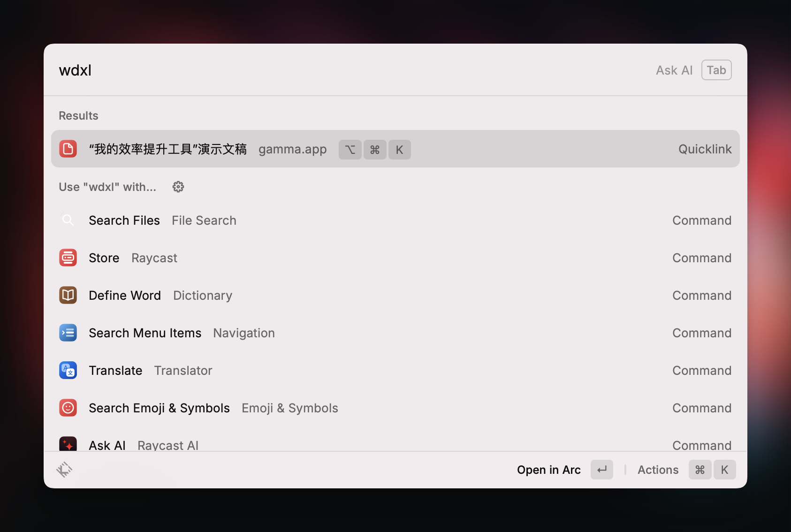Open the Ask AI sparkle icon
This screenshot has width=791, height=532.
tap(68, 444)
